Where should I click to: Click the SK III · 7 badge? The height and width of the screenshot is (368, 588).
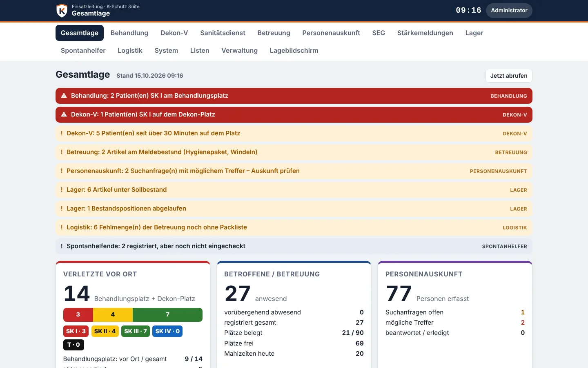coord(136,331)
